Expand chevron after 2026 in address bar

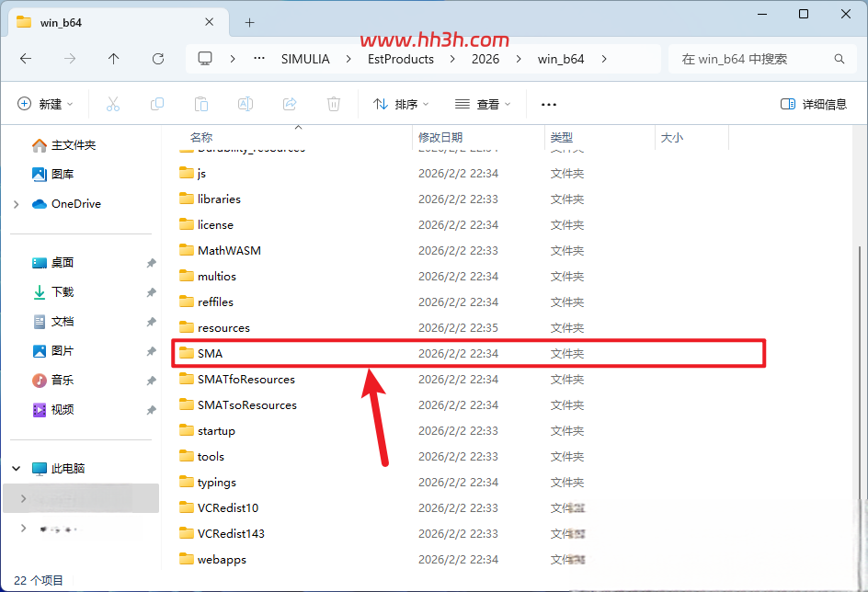519,59
